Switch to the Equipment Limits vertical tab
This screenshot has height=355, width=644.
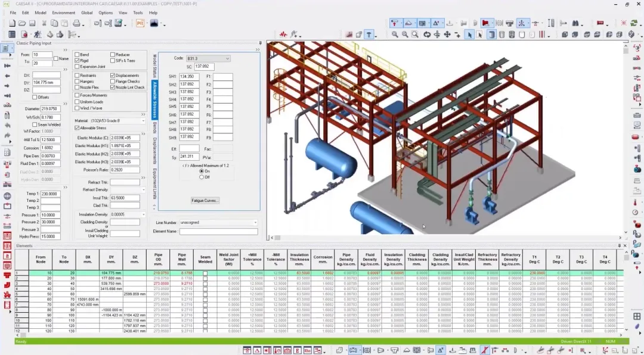154,183
